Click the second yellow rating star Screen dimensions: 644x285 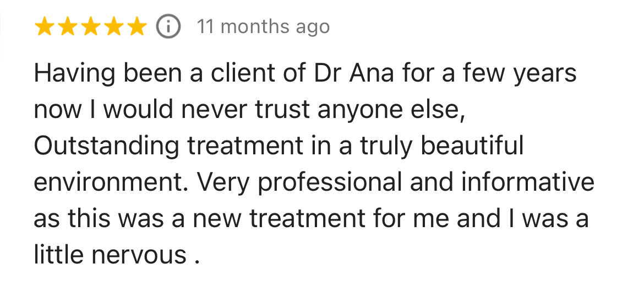[x=67, y=26]
